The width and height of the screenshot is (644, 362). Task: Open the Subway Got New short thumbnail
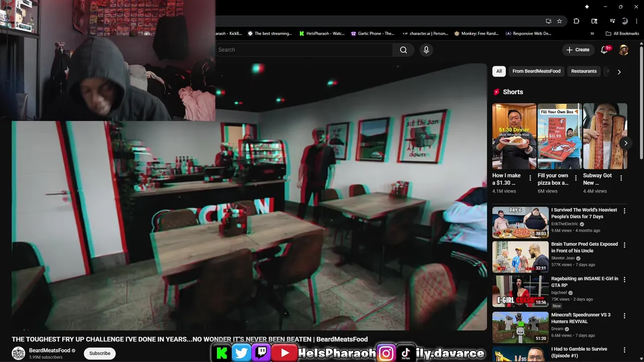coord(605,136)
